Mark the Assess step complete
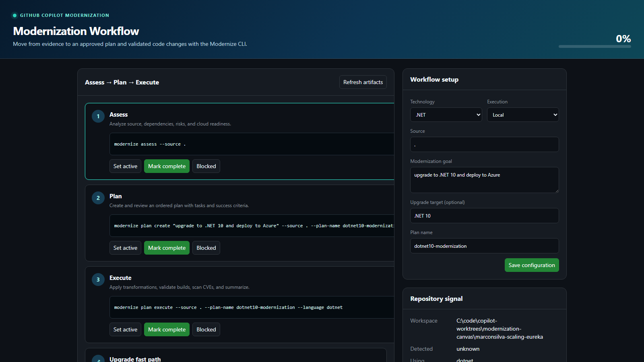The image size is (644, 362). pos(167,166)
